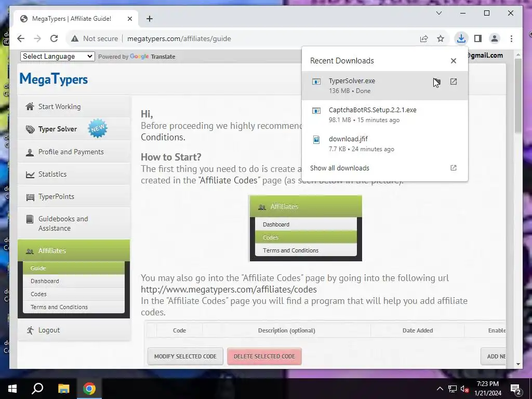The width and height of the screenshot is (532, 399).
Task: Toggle the Chrome side panel
Action: click(x=478, y=38)
